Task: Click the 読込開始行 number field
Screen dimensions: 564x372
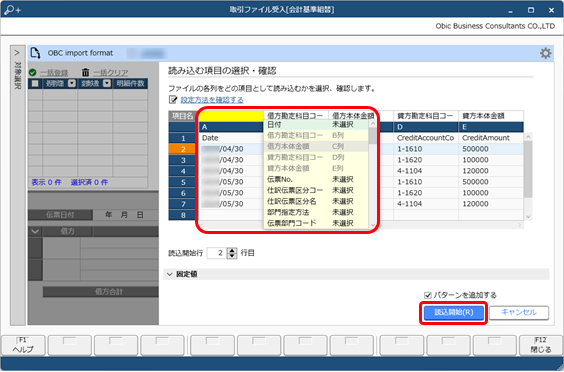Action: (x=217, y=253)
